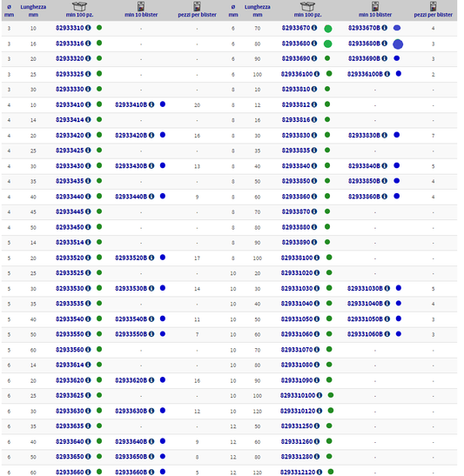Show info for article 82933890

point(314,242)
